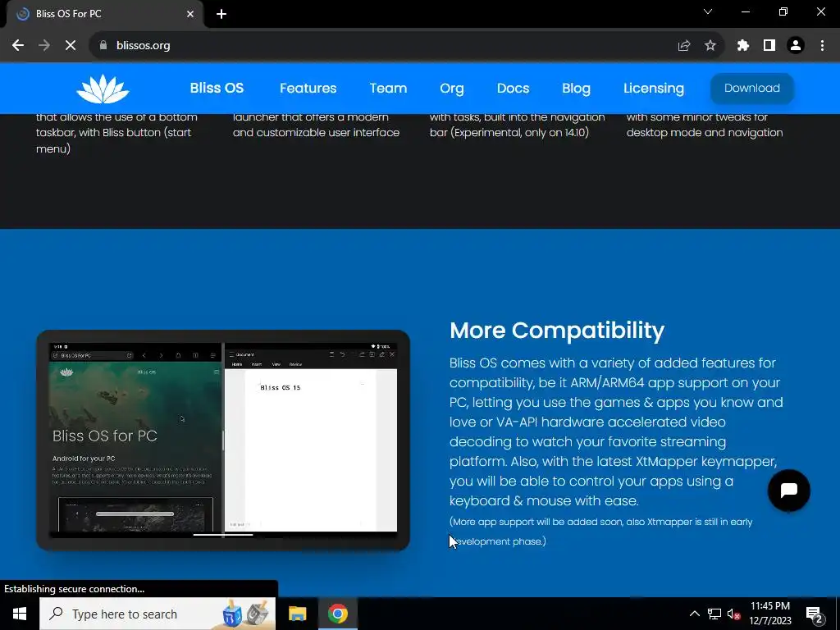Open Chrome profile avatar menu

click(x=796, y=46)
